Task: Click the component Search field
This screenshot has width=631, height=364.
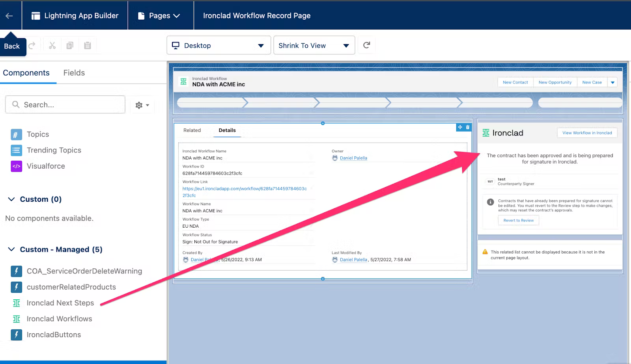Action: pyautogui.click(x=65, y=104)
